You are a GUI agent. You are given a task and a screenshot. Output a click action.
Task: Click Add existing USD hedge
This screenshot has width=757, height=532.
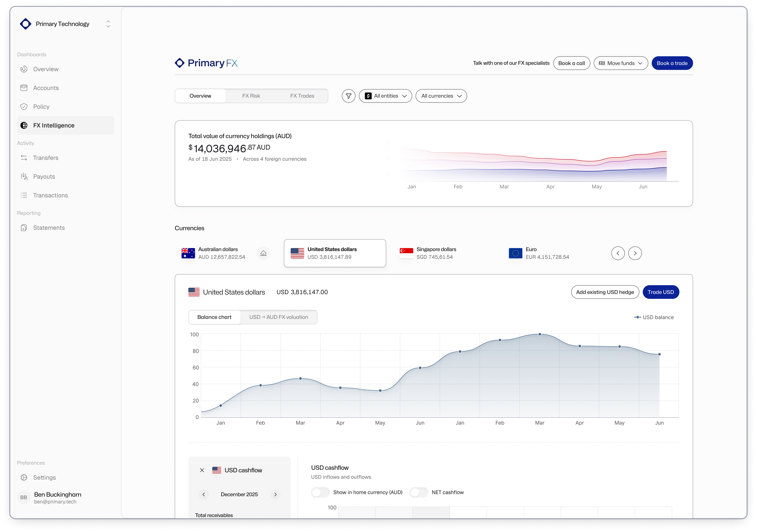coord(605,292)
